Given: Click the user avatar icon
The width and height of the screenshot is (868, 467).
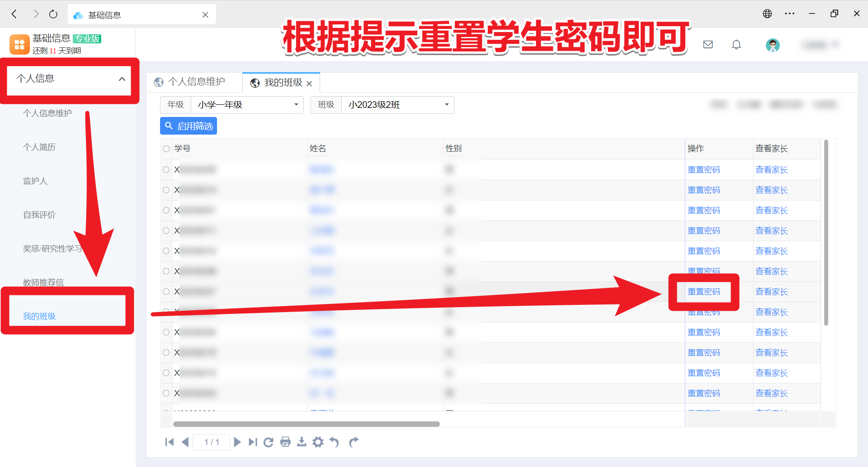Looking at the screenshot, I should 773,45.
